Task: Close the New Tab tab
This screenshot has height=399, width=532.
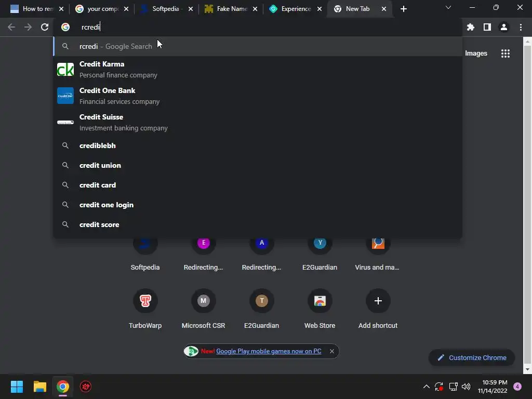Action: point(384,9)
